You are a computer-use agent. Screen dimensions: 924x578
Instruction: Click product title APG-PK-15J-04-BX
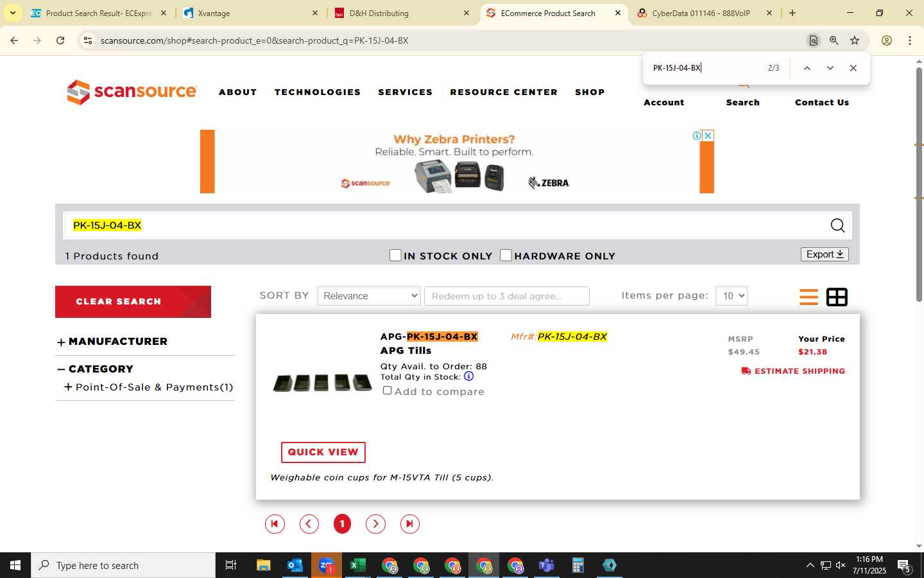pos(429,337)
